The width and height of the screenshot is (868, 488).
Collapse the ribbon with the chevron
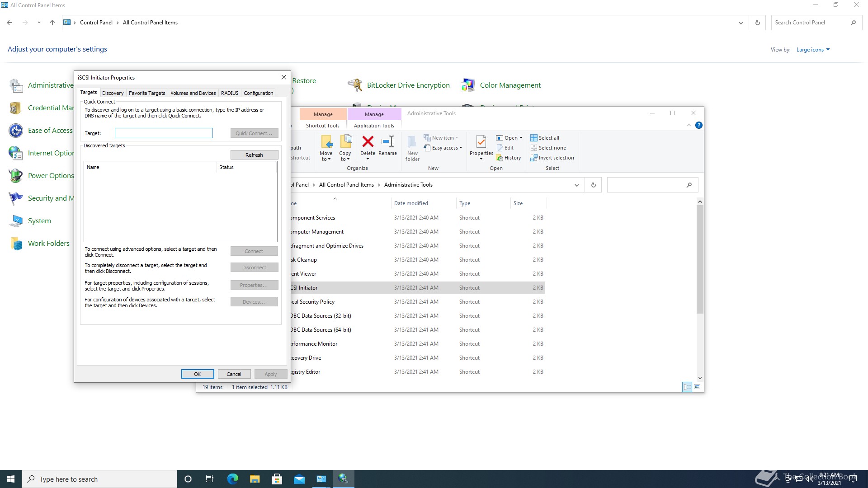(689, 125)
